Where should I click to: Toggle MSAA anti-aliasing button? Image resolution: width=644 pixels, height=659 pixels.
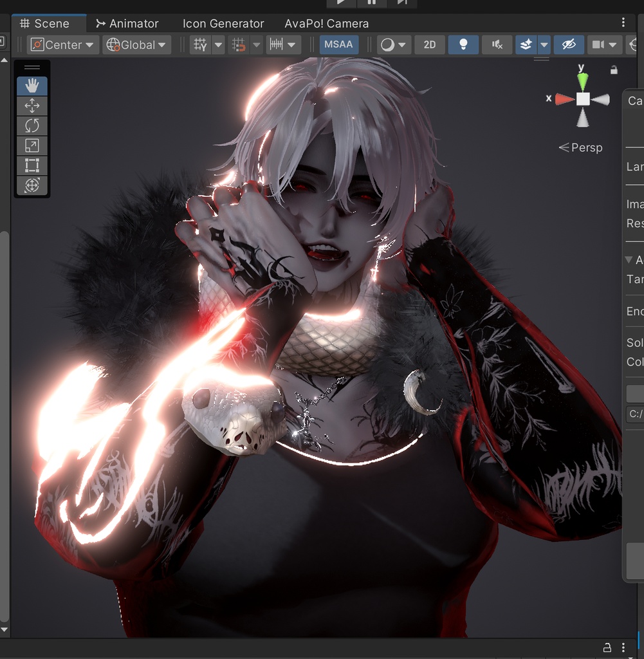[x=338, y=44]
